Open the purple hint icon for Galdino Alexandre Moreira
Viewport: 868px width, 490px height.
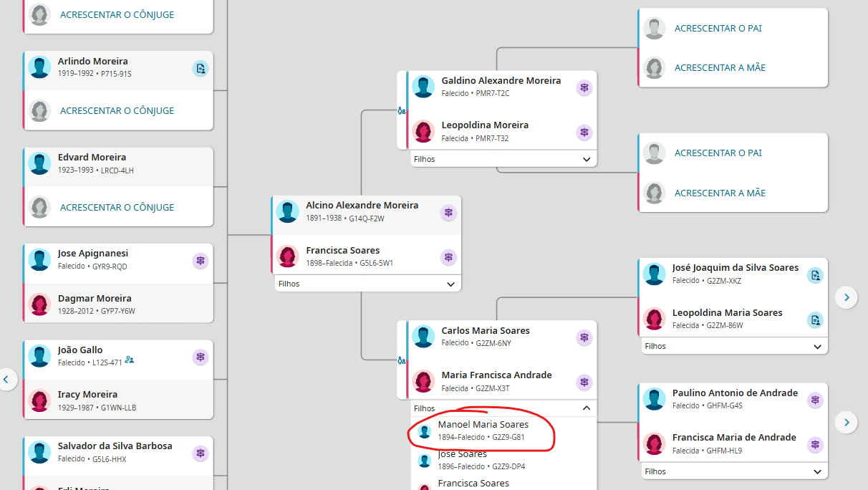point(584,88)
